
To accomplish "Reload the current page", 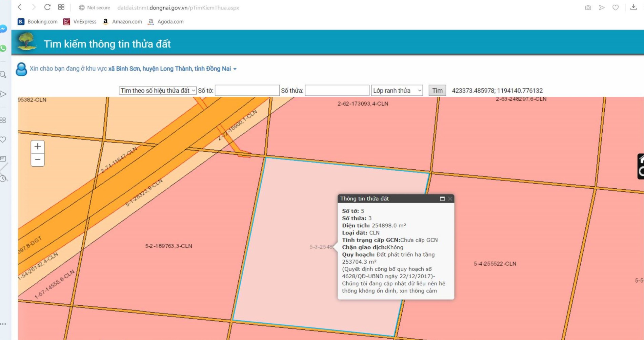I will [47, 7].
